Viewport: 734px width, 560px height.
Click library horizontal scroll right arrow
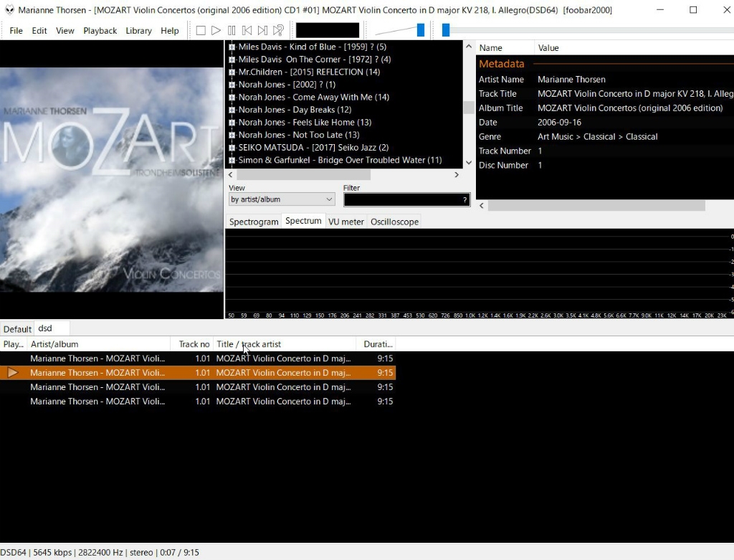457,175
